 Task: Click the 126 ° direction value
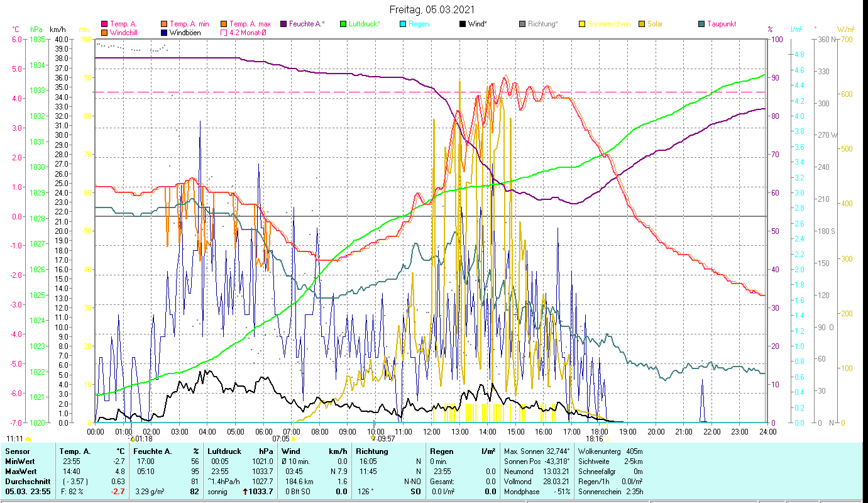tap(366, 491)
